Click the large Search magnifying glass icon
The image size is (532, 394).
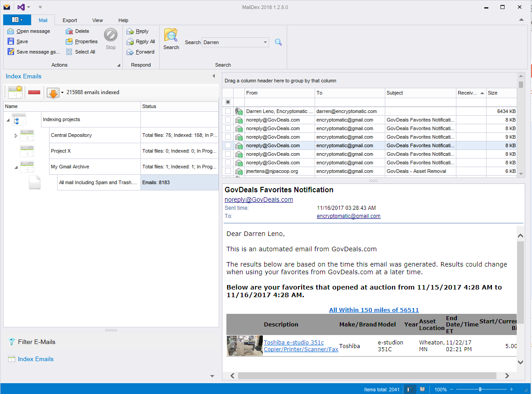click(171, 36)
